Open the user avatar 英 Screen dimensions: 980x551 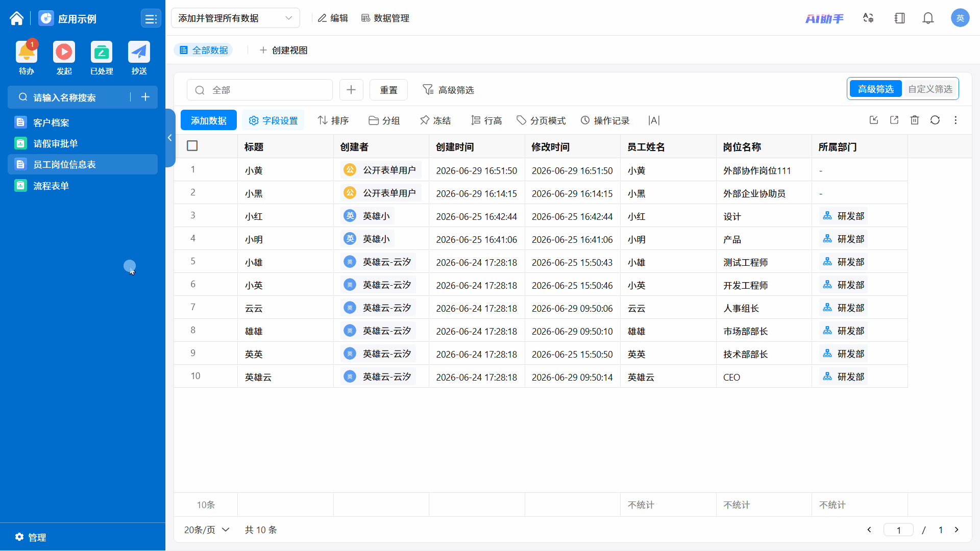point(960,18)
